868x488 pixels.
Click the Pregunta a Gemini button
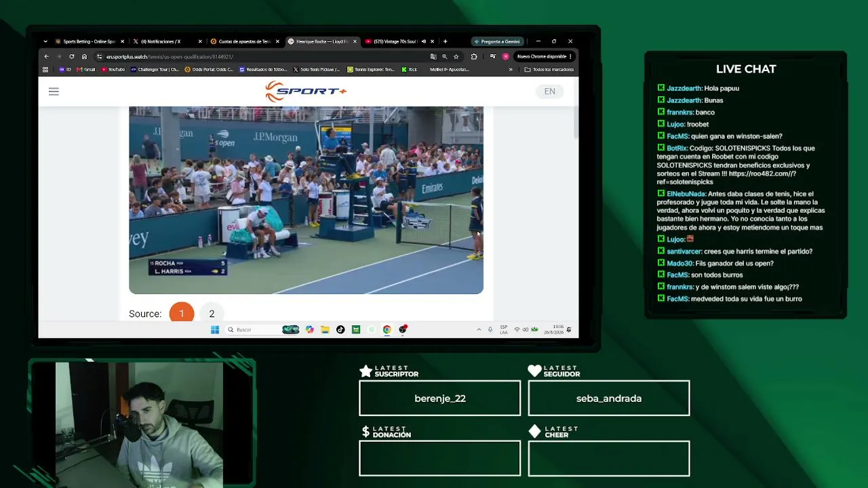[x=497, y=41]
